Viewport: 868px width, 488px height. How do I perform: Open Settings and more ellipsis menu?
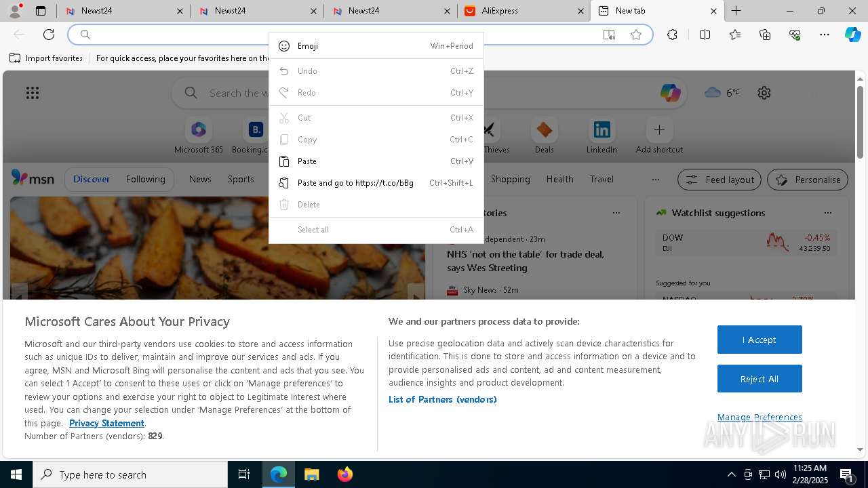point(825,35)
